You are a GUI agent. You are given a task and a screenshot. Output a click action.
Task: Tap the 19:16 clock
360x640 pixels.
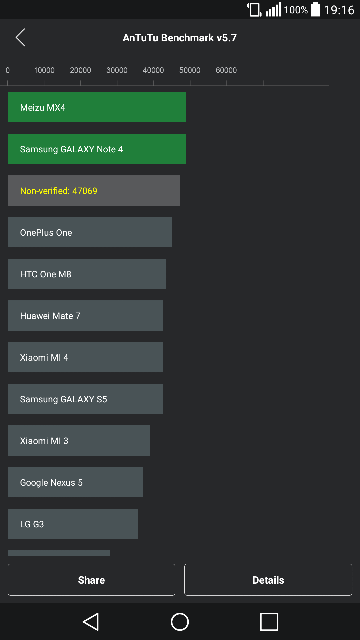(339, 9)
